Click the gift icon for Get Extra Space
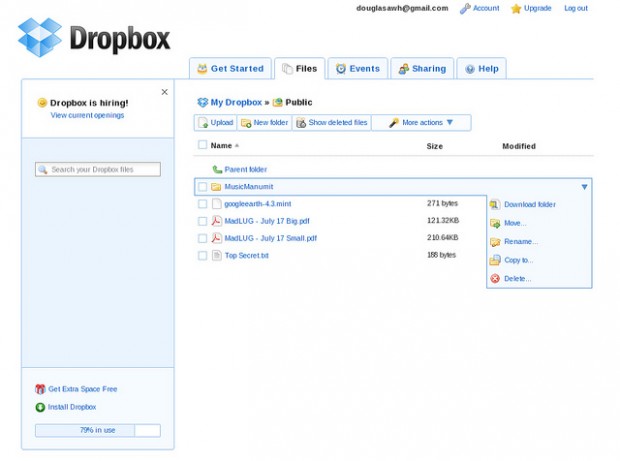Image resolution: width=620 pixels, height=461 pixels. (40, 389)
